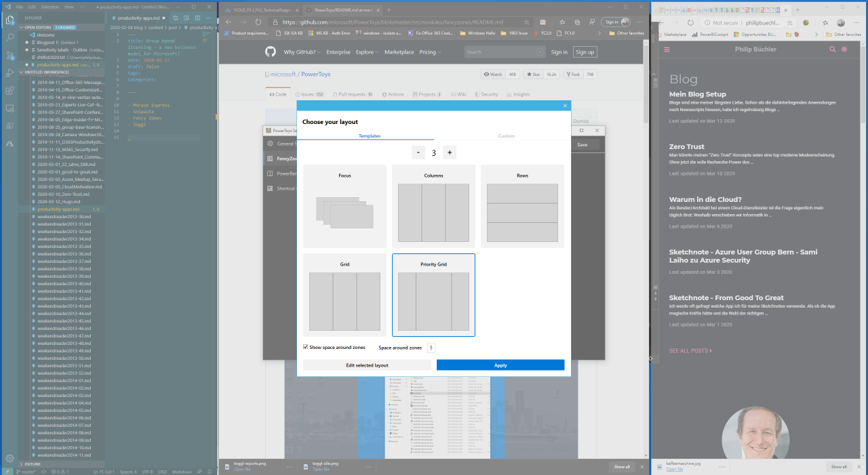Viewport: 868px width, 475px height.
Task: Open the Issues tab on GitHub repo
Action: [309, 94]
